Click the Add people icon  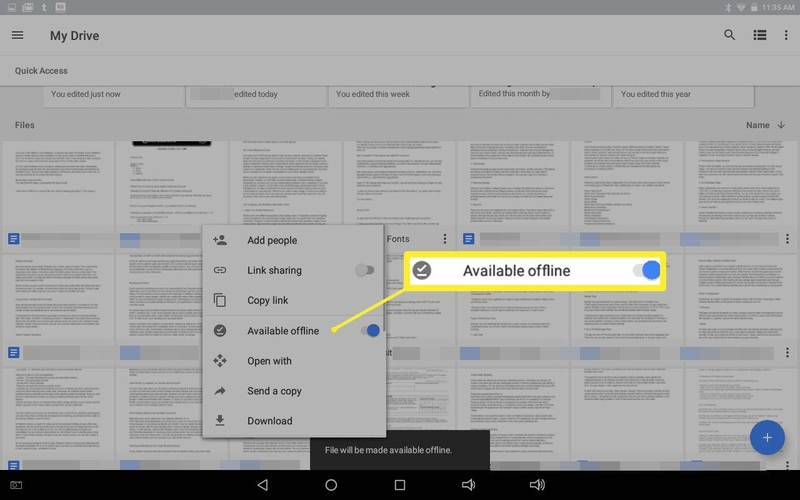tap(220, 240)
